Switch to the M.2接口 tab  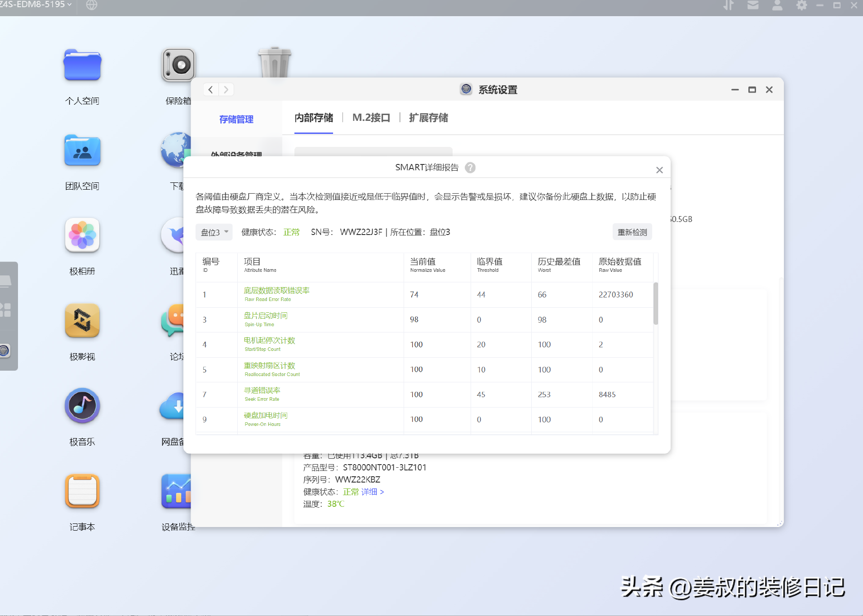click(371, 118)
